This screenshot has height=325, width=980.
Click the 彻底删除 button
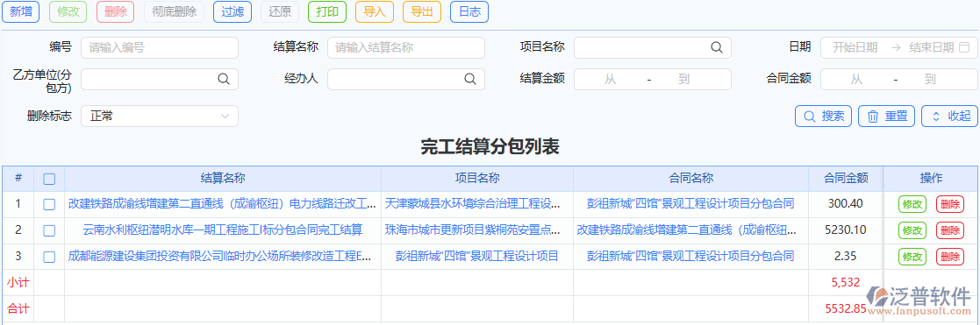pos(174,12)
